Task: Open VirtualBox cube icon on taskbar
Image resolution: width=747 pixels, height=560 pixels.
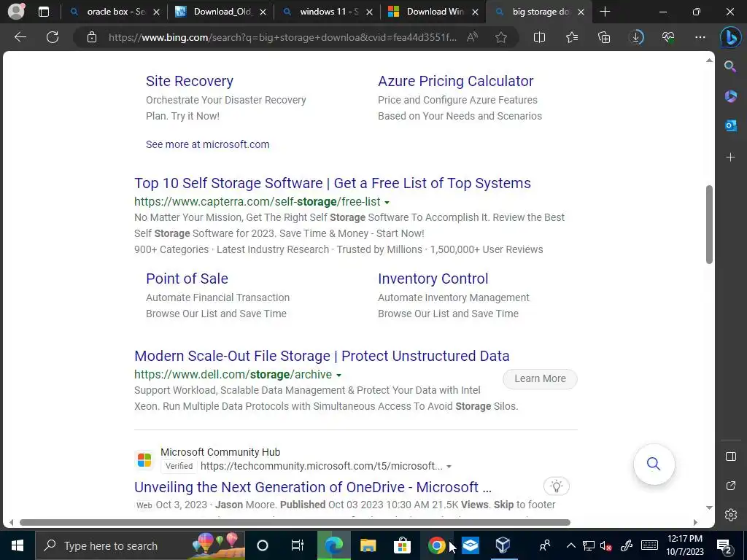Action: [x=503, y=545]
